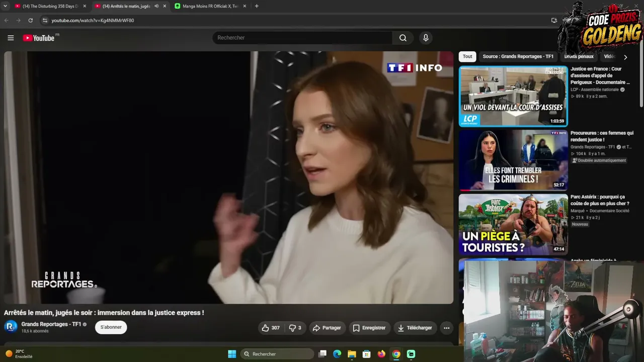Click the taskbar Rechercher search box
Screen dimensions: 644x362
(x=277, y=354)
